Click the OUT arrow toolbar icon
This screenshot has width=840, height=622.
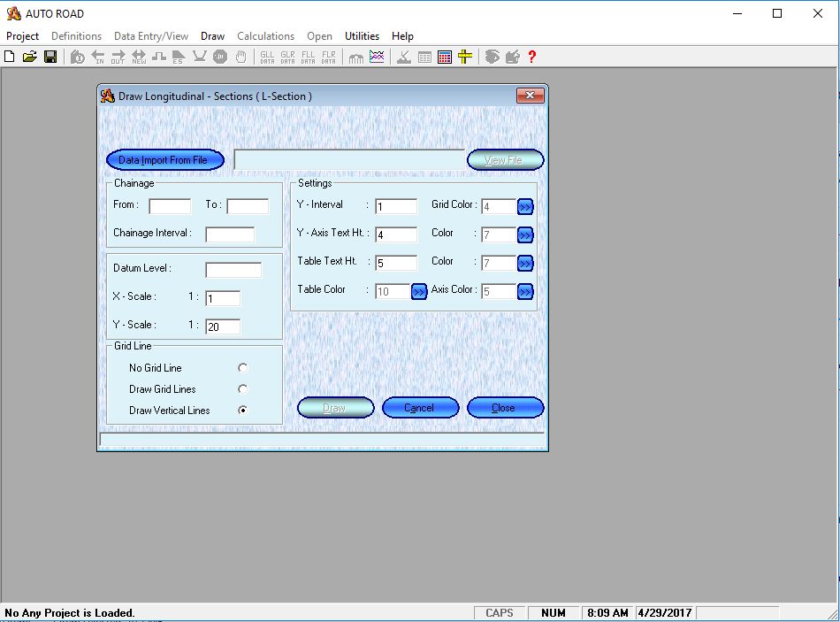point(118,57)
